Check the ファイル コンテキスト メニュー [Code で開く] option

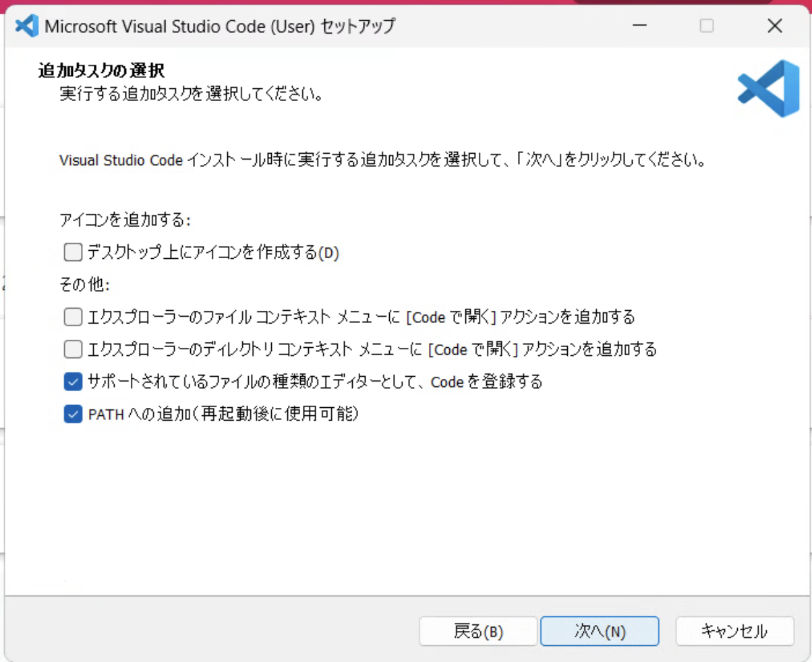73,316
